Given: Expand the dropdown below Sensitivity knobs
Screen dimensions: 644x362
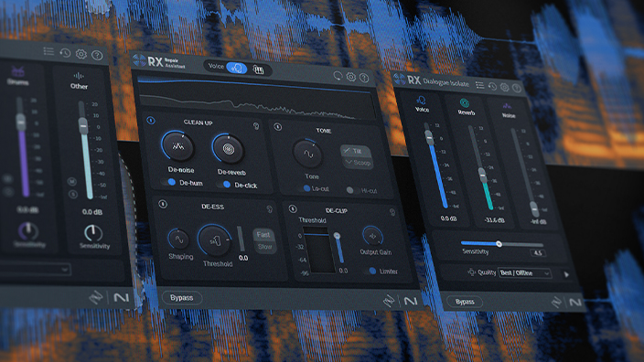Looking at the screenshot, I should coord(36,270).
